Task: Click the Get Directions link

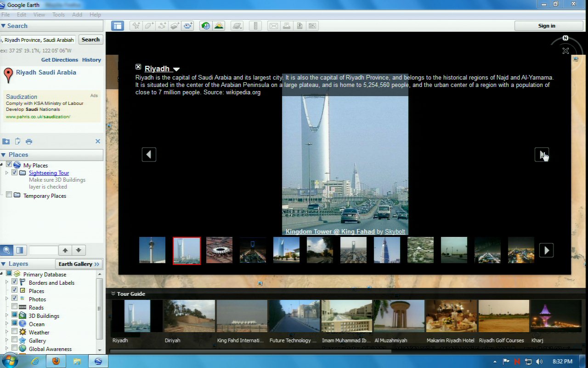Action: (x=59, y=60)
